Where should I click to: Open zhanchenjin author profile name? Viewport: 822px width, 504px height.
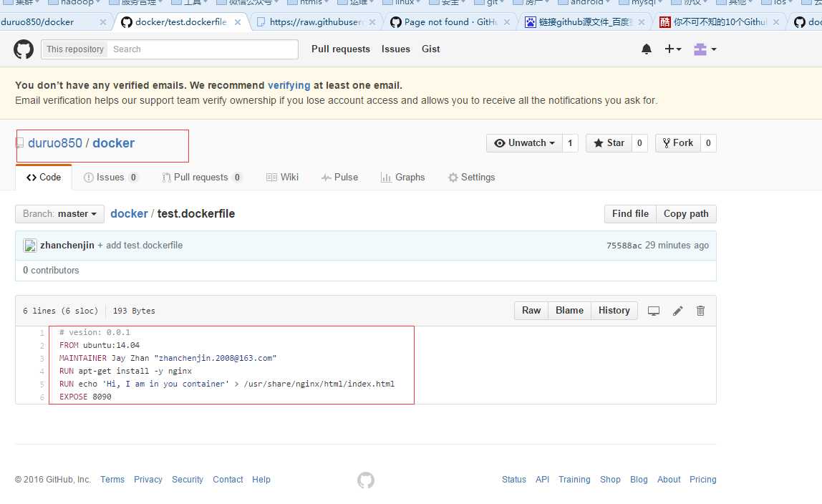pos(67,245)
